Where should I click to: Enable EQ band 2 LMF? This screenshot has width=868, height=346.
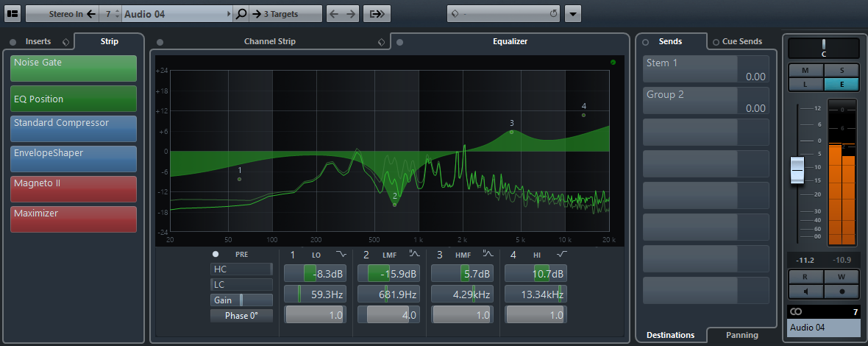coord(366,255)
